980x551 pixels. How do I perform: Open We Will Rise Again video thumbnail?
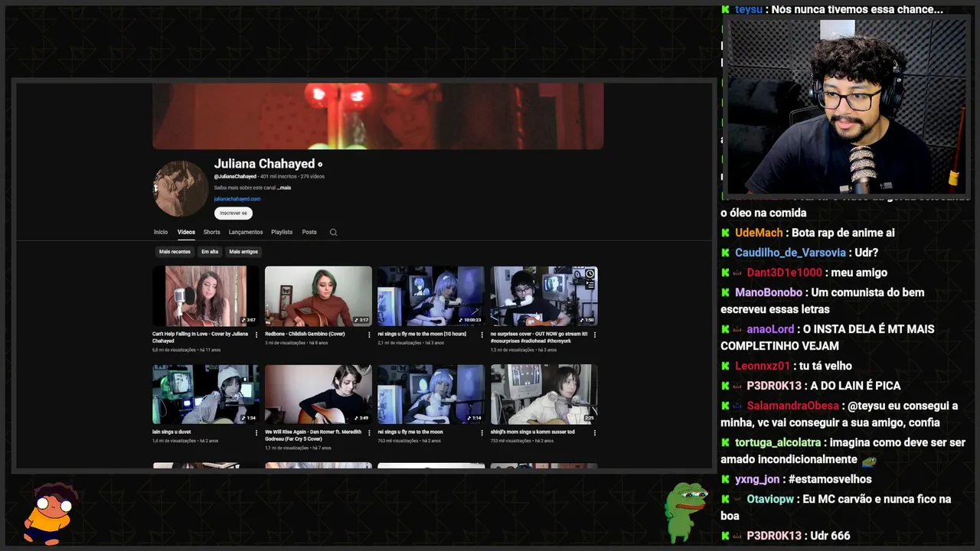[x=318, y=394]
